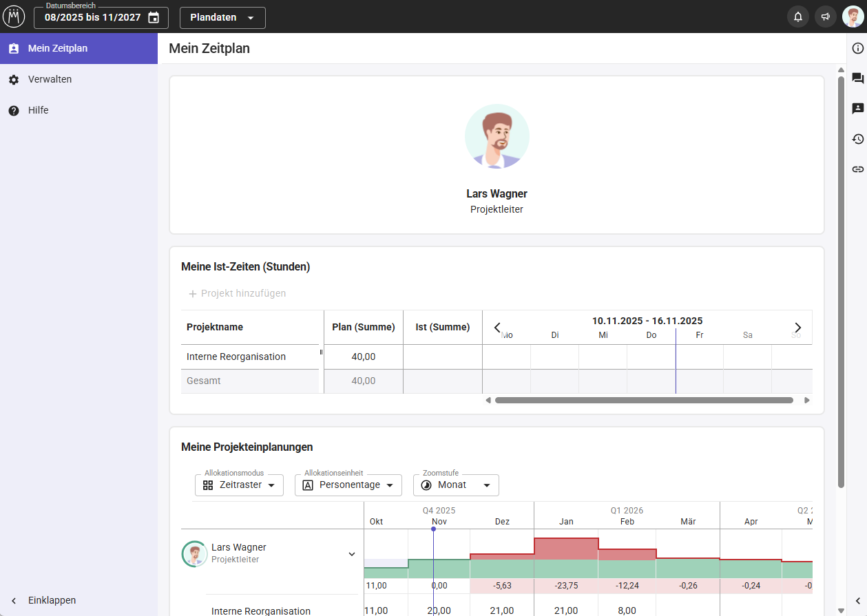This screenshot has width=867, height=616.
Task: Open the Allokationseinheit Personentage dropdown
Action: click(x=348, y=485)
